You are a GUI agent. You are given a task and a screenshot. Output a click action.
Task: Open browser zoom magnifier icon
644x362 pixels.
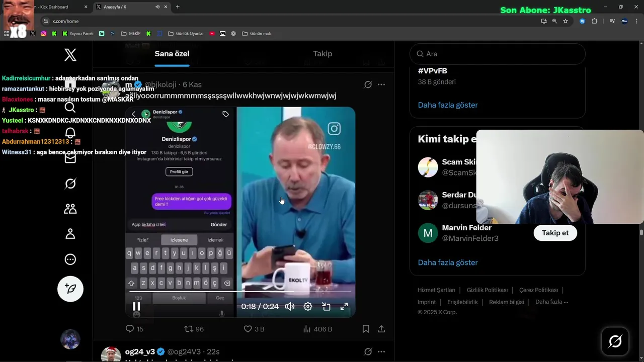pyautogui.click(x=554, y=21)
